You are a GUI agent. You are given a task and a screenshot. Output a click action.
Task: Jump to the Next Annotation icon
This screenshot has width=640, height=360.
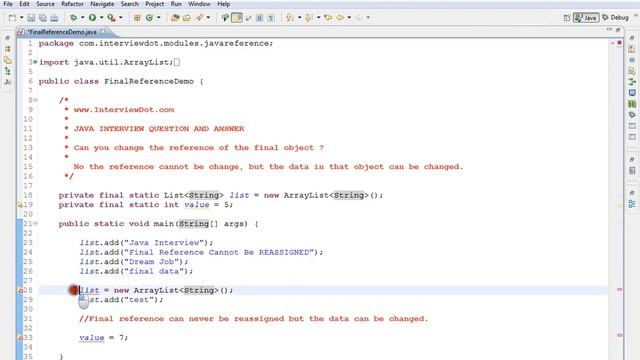[x=290, y=18]
